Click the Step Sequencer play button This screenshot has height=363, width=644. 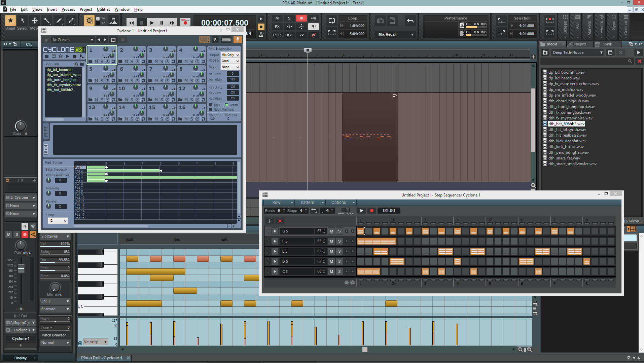362,211
